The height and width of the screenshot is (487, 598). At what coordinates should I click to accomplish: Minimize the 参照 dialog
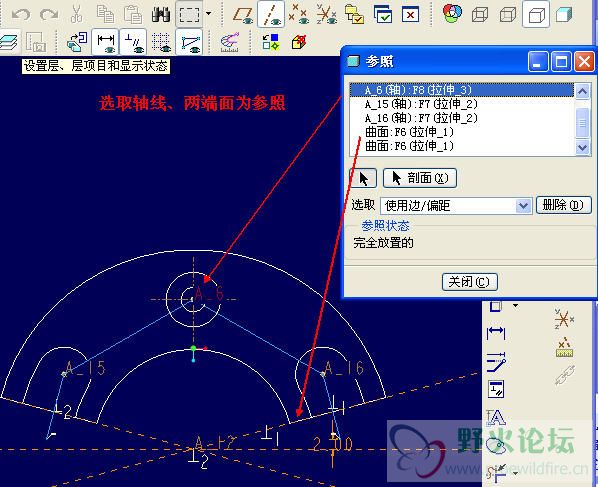coord(537,62)
